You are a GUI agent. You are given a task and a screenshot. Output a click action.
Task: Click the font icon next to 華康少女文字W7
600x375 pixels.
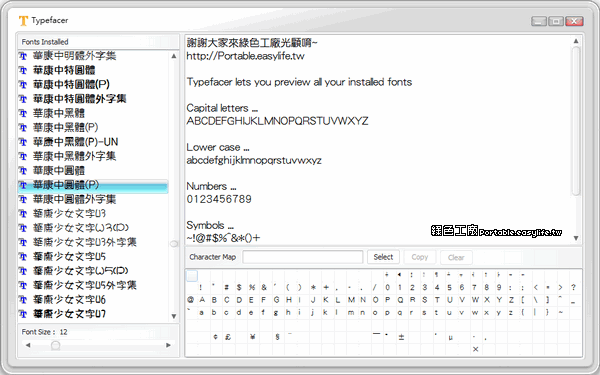click(23, 314)
